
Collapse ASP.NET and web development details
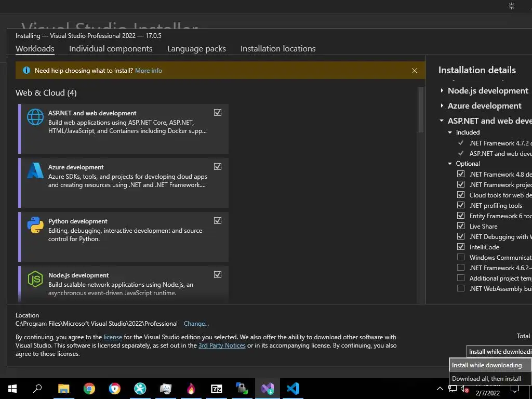[x=442, y=121]
